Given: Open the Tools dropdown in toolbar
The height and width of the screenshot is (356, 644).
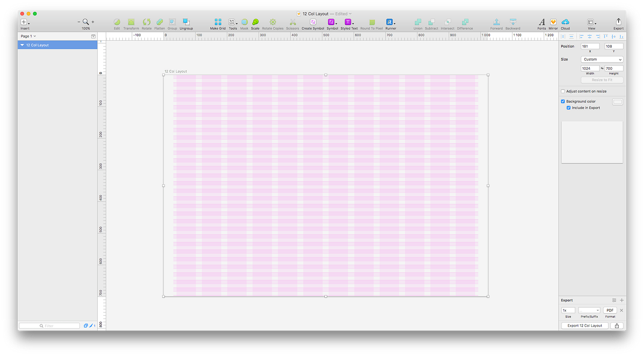Looking at the screenshot, I should coord(233,22).
